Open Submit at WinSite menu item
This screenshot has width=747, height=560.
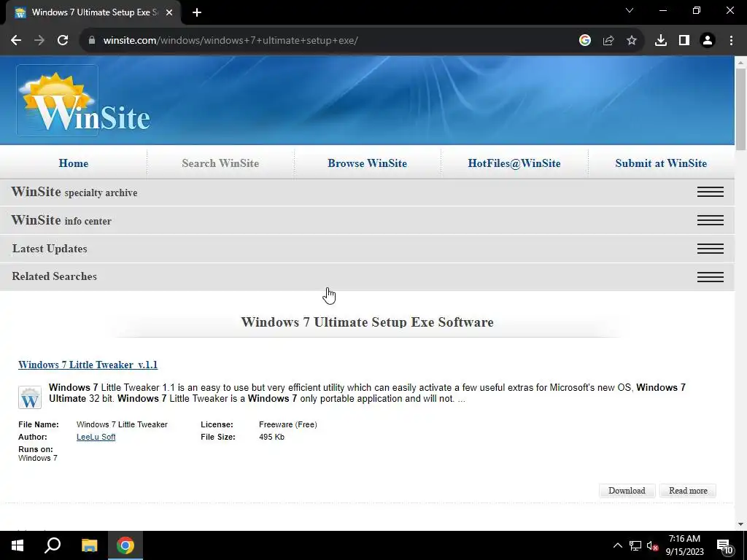pos(661,163)
